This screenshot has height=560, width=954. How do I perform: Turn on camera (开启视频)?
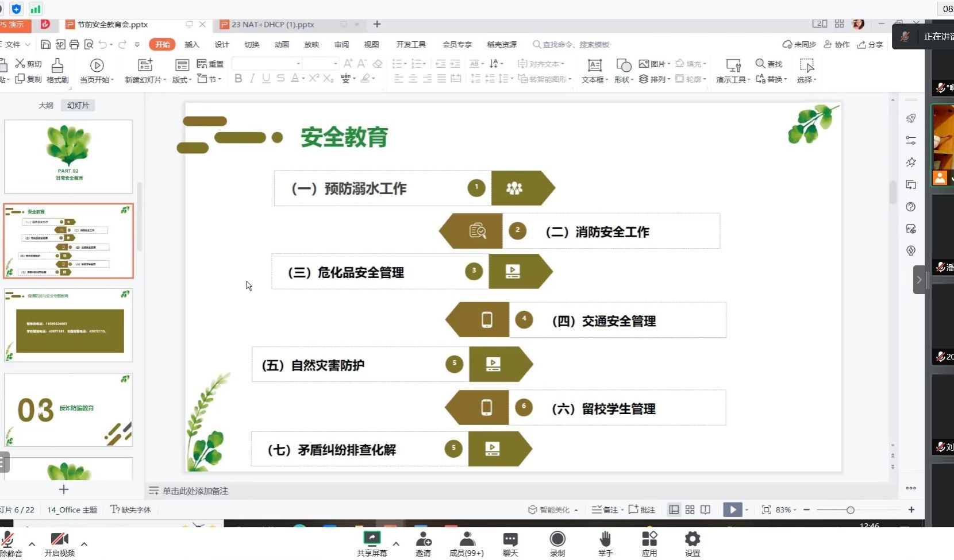(x=59, y=540)
